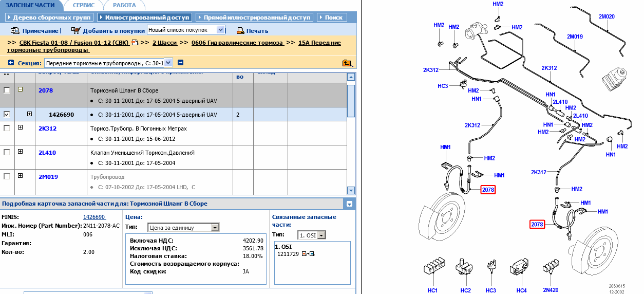The width and height of the screenshot is (644, 294).
Task: Open part number 2078 link in table
Action: click(x=46, y=90)
